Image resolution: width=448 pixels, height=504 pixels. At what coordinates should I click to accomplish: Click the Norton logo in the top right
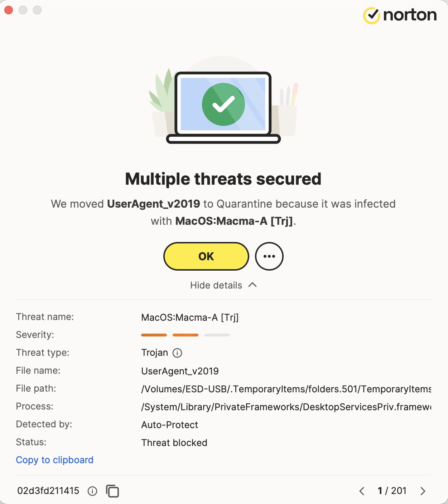tap(400, 15)
